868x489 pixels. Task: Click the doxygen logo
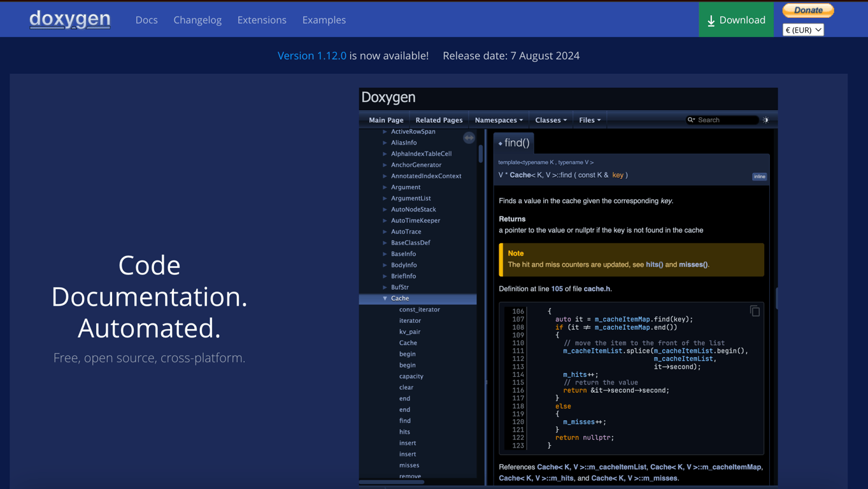70,20
